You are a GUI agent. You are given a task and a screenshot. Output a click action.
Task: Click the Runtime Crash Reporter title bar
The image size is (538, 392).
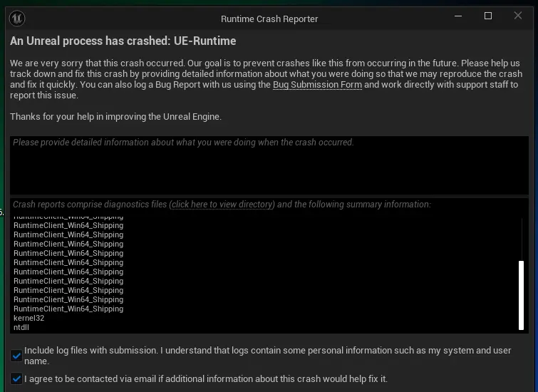pos(269,19)
